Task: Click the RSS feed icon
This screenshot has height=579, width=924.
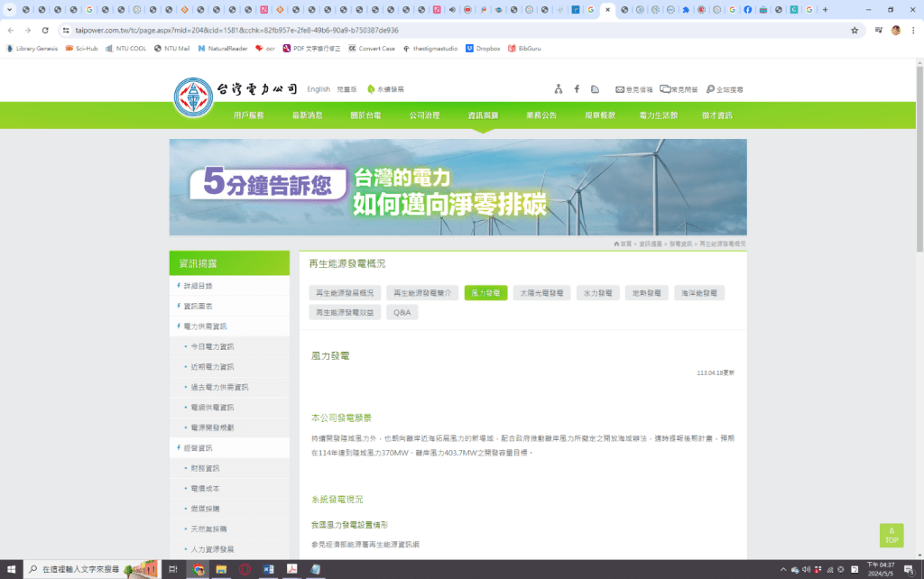Action: click(x=595, y=89)
